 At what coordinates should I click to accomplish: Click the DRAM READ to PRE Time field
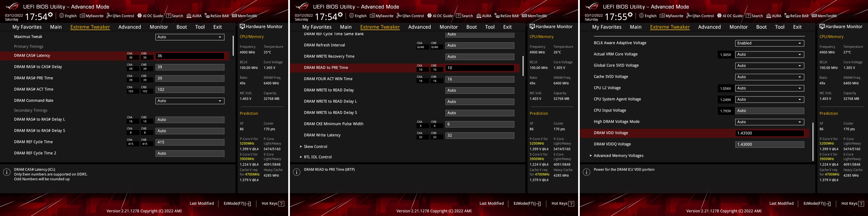click(x=480, y=68)
